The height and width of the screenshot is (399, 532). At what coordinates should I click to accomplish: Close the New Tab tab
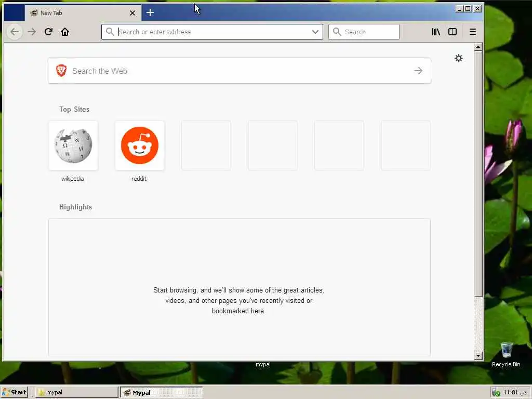[x=132, y=13]
